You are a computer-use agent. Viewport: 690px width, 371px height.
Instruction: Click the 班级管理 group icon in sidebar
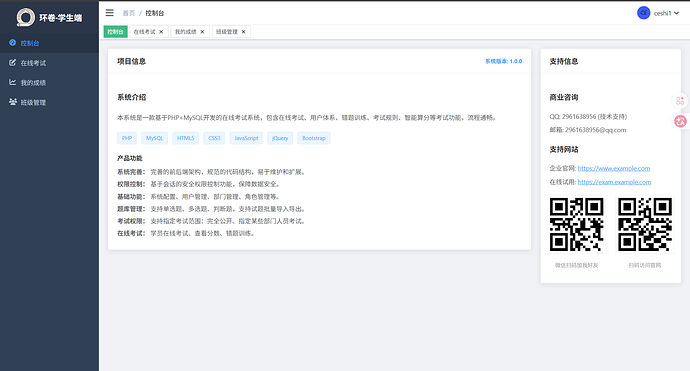click(13, 102)
